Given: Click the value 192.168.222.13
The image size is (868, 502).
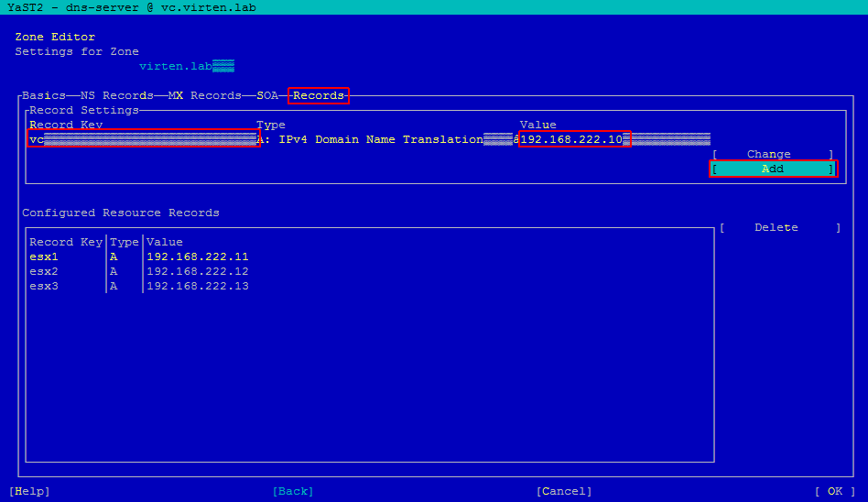Looking at the screenshot, I should pos(198,286).
